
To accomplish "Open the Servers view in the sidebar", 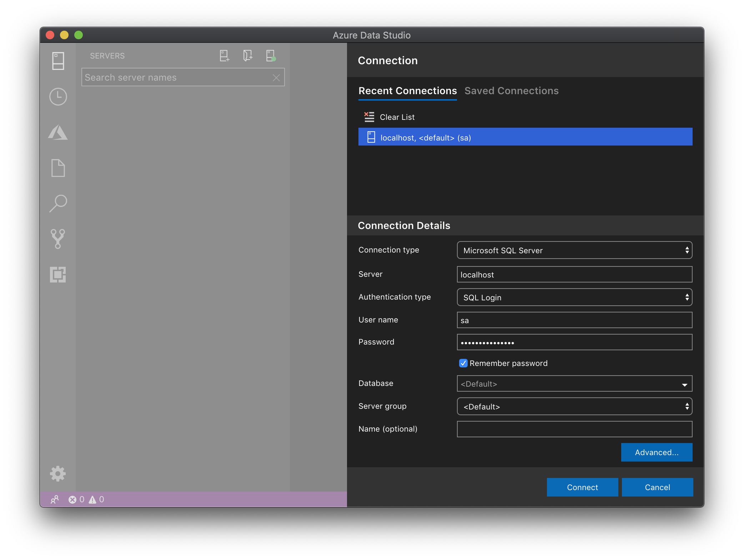I will pyautogui.click(x=58, y=61).
